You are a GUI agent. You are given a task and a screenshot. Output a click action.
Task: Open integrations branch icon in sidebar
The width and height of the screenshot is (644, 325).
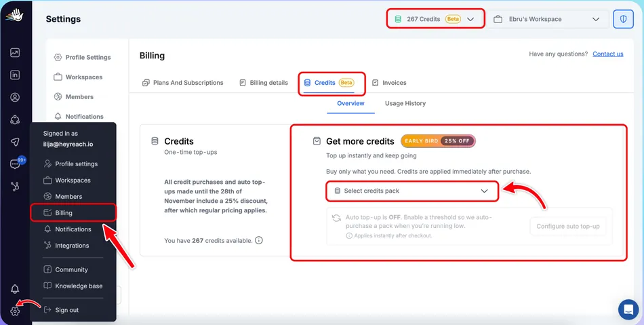15,187
